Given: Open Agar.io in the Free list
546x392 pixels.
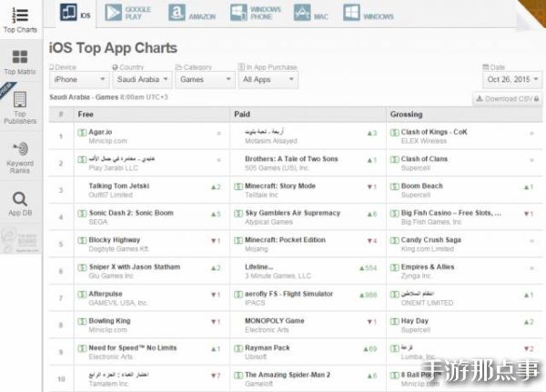Looking at the screenshot, I should (100, 132).
